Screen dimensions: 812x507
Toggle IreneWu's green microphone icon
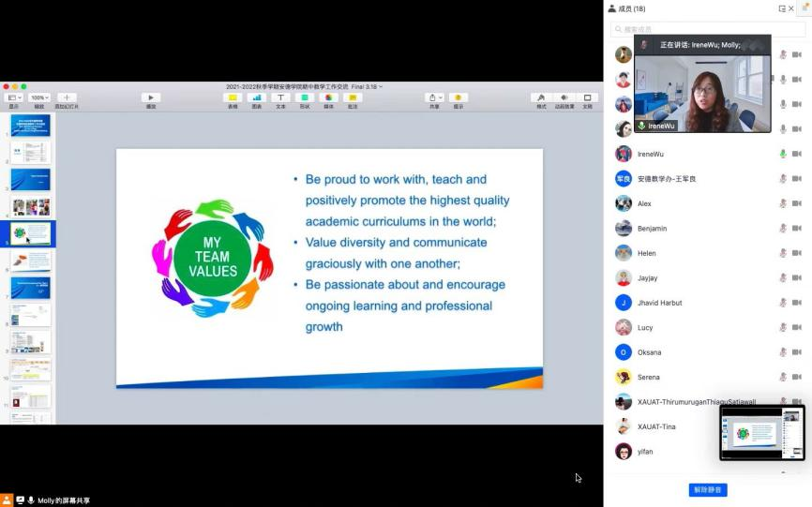782,154
